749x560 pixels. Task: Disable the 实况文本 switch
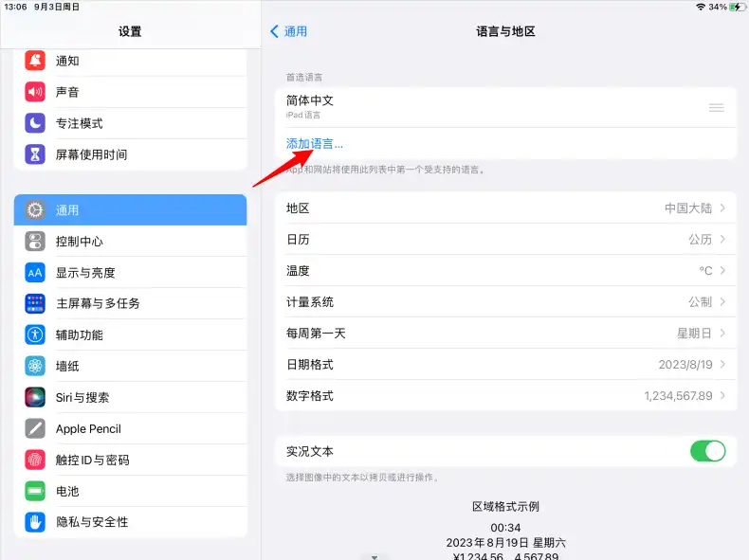[x=707, y=451]
